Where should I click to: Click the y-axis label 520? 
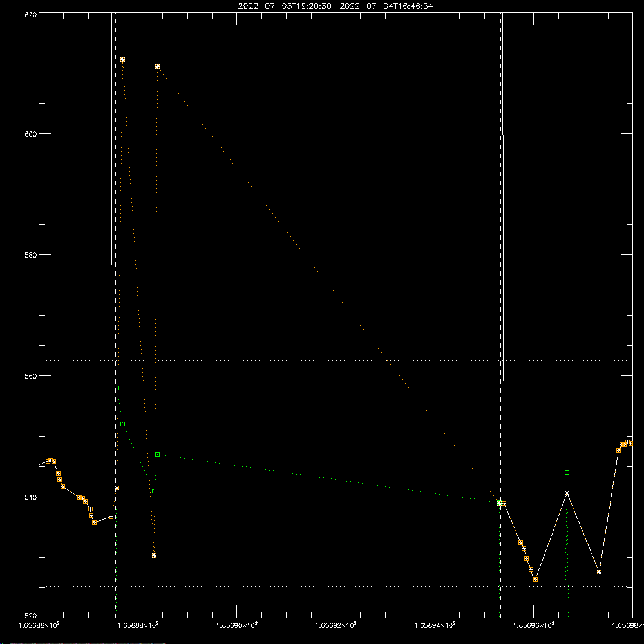[31, 616]
